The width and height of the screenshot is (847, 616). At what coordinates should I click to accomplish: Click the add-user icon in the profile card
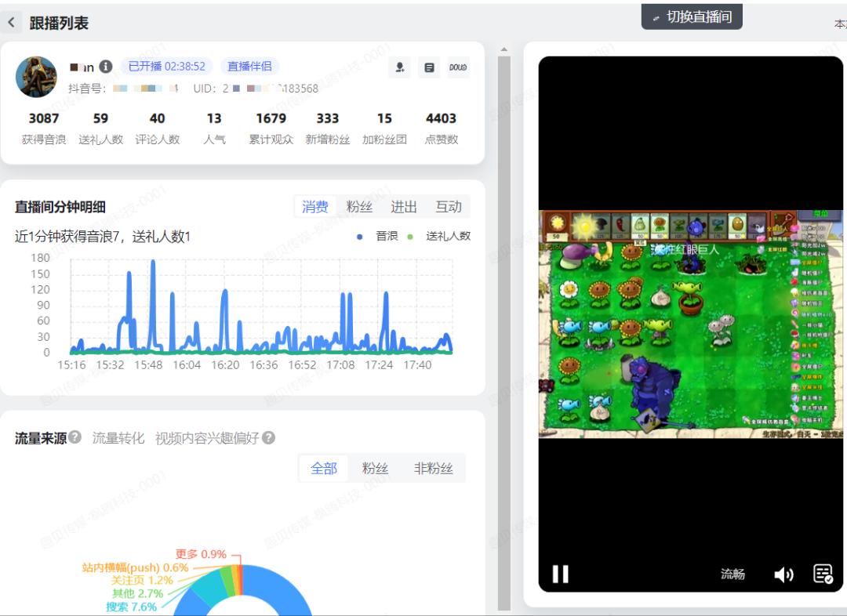click(400, 67)
